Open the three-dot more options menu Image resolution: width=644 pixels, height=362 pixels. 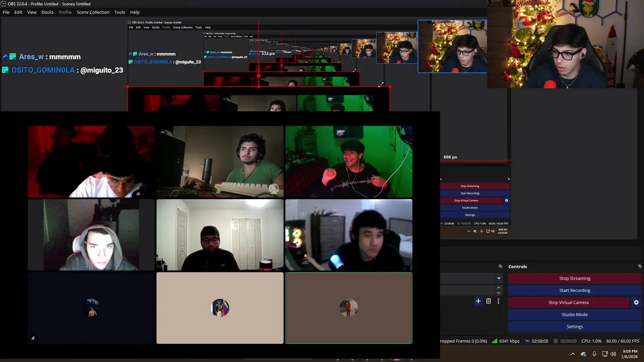[498, 301]
